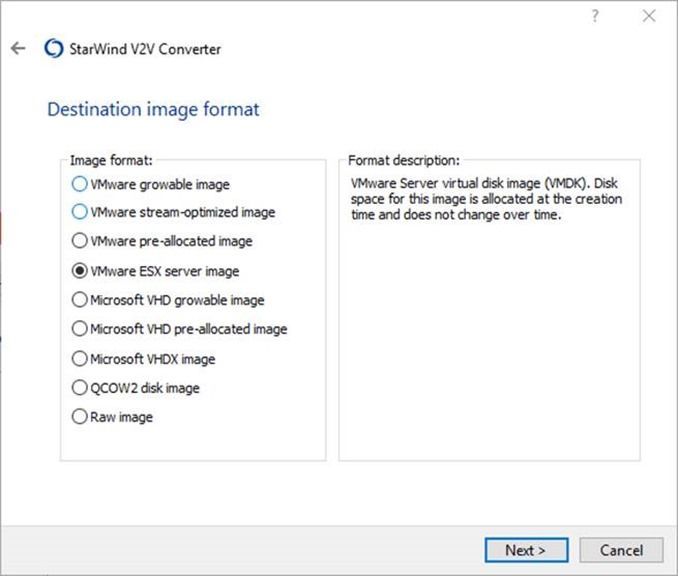Select Microsoft VHDX image option
The height and width of the screenshot is (576, 678).
pos(143,358)
